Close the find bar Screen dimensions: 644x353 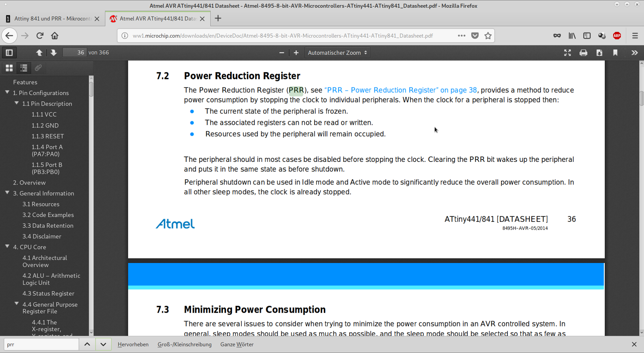tap(634, 344)
